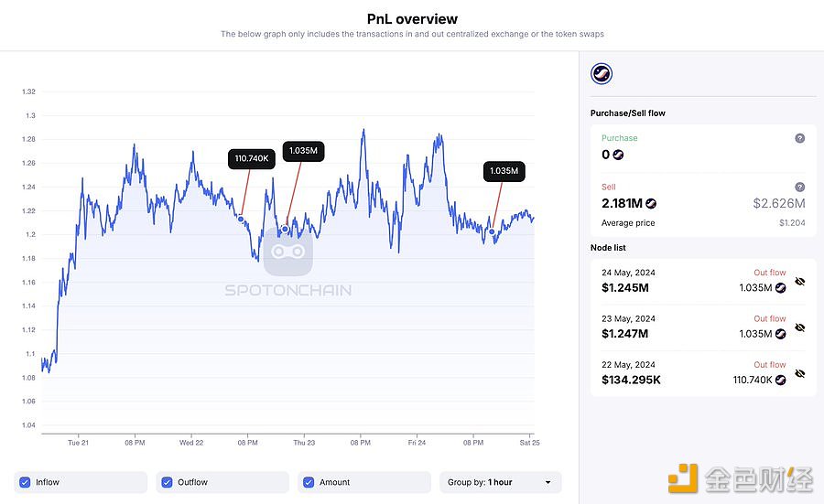
Task: Open the Group by 1 hour dropdown
Action: pyautogui.click(x=500, y=482)
